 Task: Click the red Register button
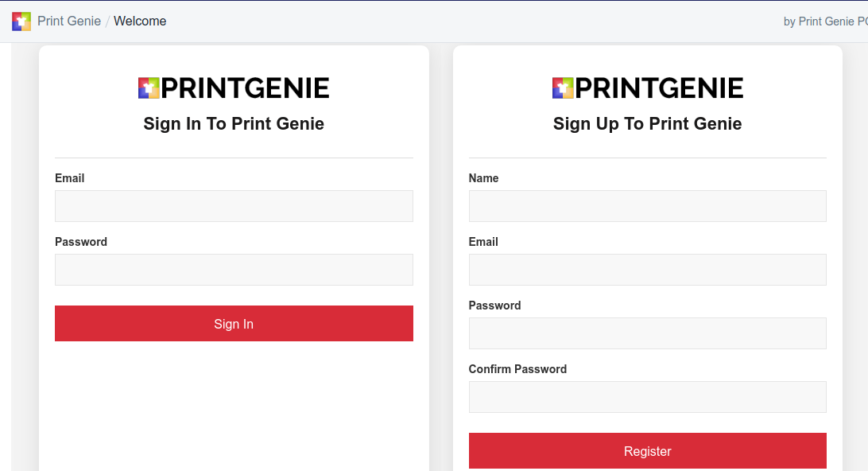coord(648,451)
